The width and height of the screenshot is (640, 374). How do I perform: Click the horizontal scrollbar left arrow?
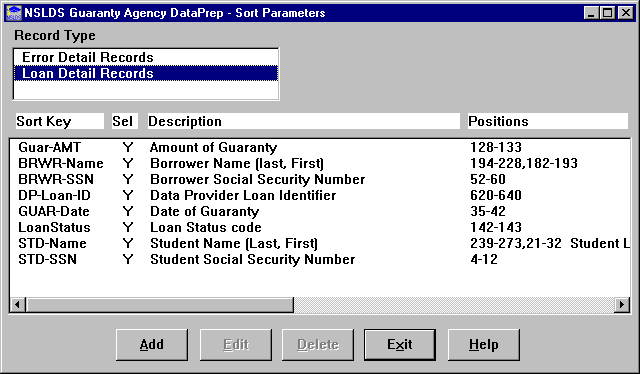coord(18,305)
